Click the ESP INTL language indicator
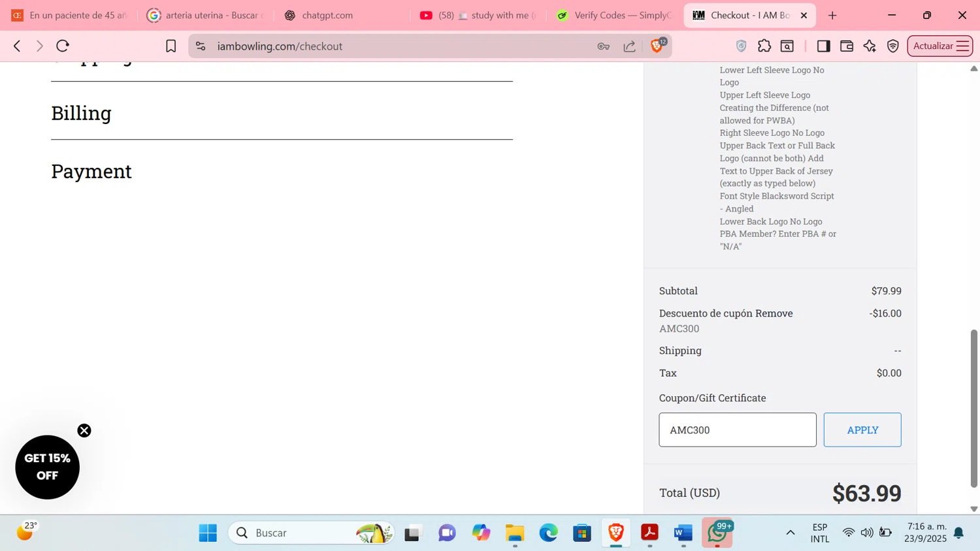The image size is (980, 551). [x=820, y=533]
